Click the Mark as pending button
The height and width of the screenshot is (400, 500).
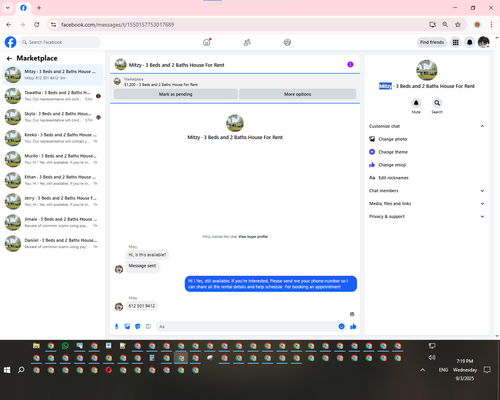[176, 94]
